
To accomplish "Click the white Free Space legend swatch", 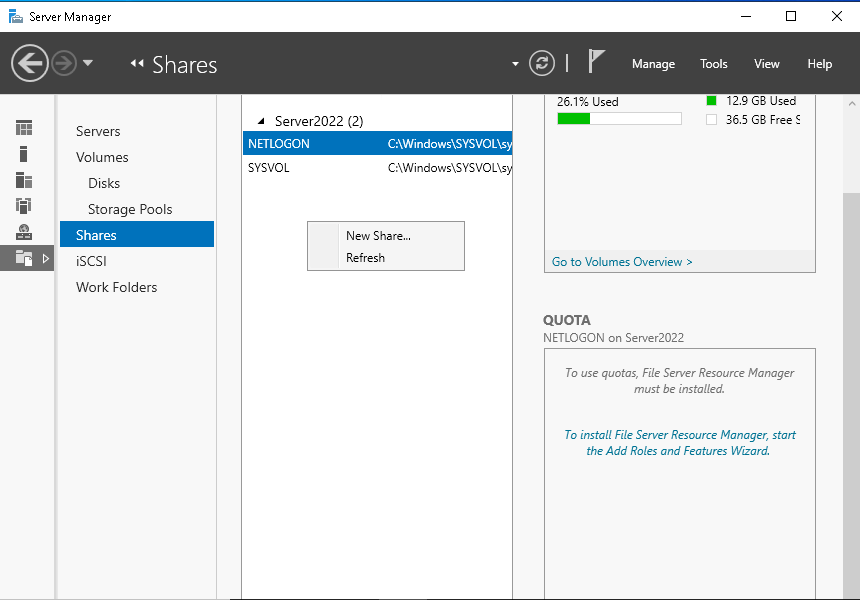I will (711, 120).
